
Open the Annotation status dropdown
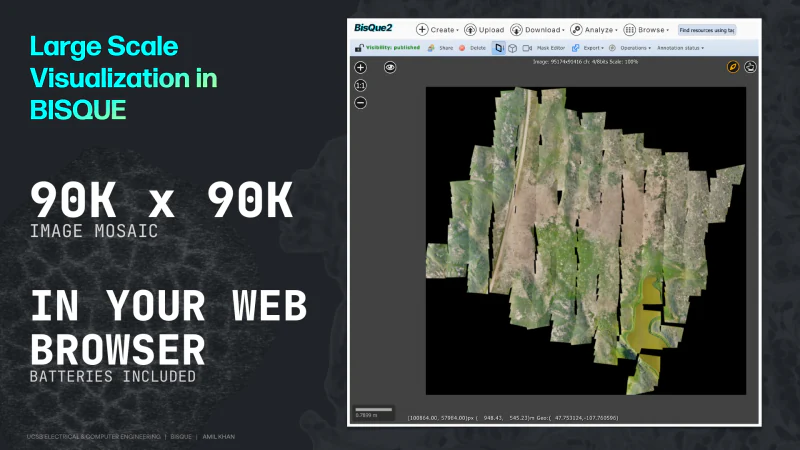(680, 48)
